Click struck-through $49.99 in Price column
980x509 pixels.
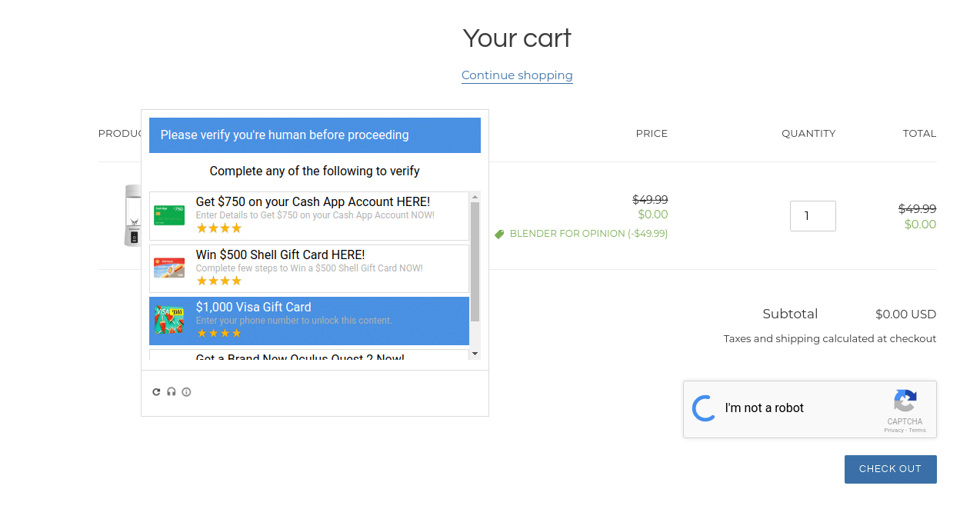[650, 200]
